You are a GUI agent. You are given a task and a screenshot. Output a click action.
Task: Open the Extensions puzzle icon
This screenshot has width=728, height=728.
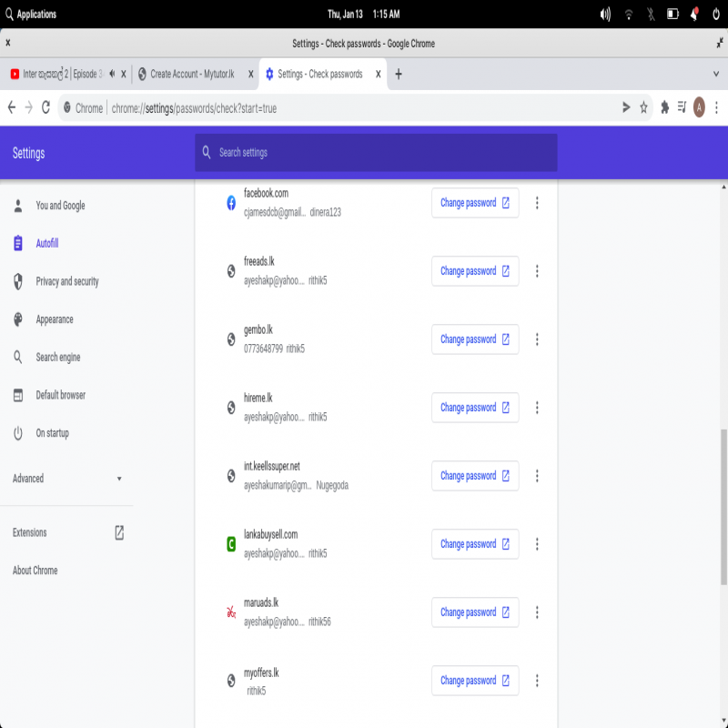(x=664, y=107)
